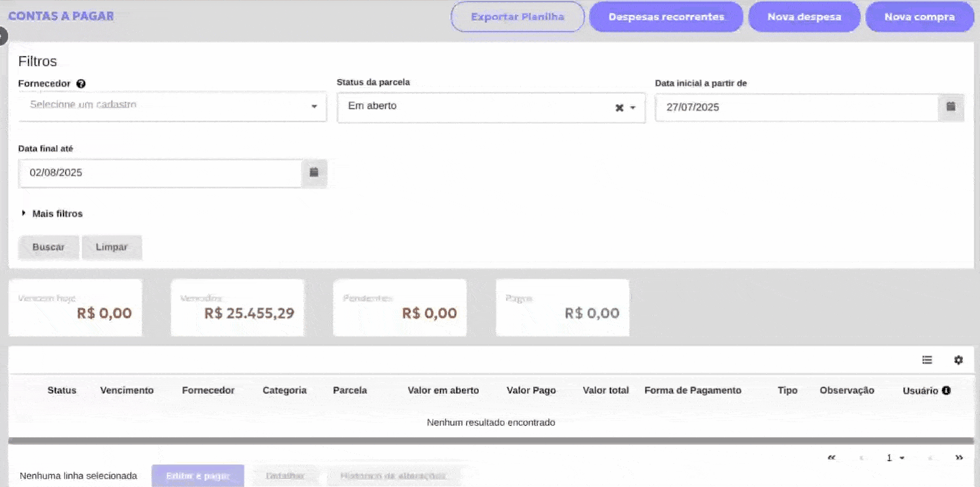Open table settings gear icon
This screenshot has height=487, width=980.
(x=958, y=360)
